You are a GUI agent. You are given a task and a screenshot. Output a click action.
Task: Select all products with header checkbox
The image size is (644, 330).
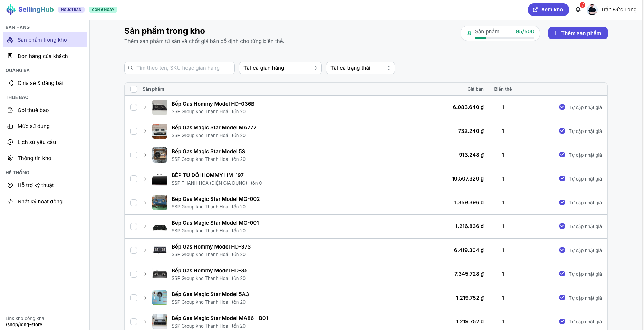(x=134, y=89)
